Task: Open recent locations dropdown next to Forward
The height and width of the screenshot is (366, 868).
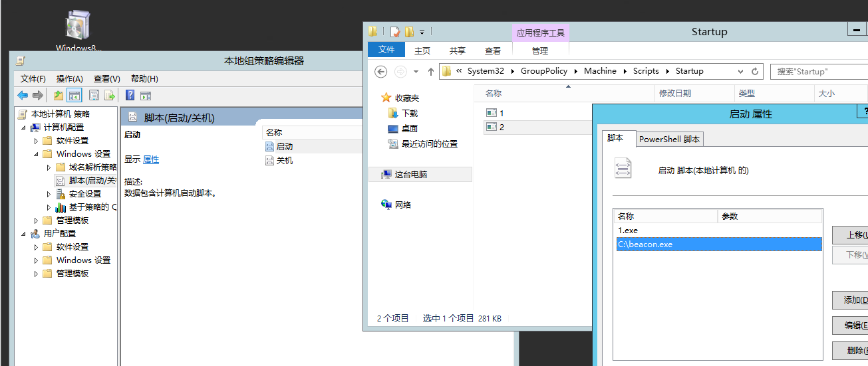Action: click(416, 71)
